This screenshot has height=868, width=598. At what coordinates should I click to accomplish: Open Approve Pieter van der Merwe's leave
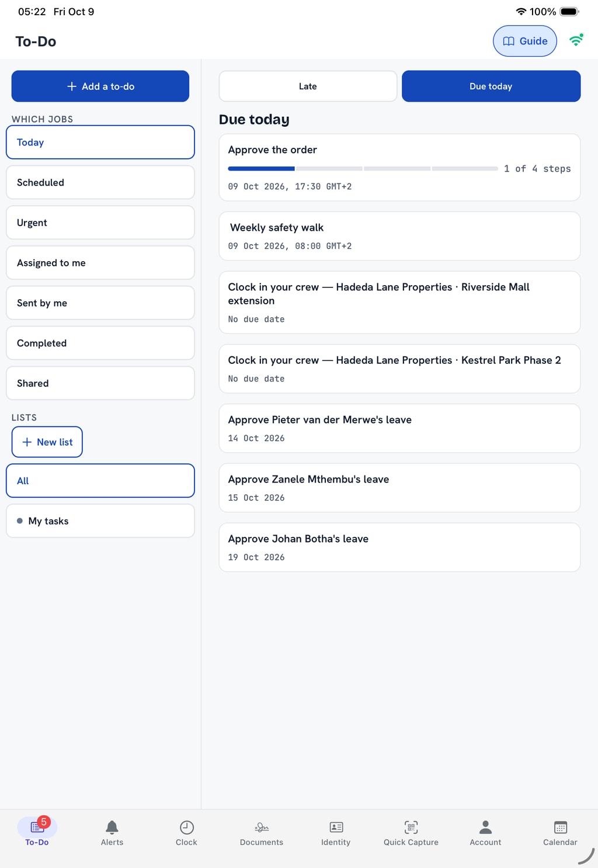coord(399,428)
